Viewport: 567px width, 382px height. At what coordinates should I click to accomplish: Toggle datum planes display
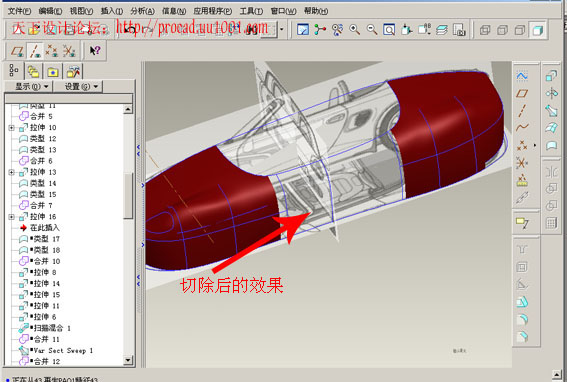click(x=17, y=51)
